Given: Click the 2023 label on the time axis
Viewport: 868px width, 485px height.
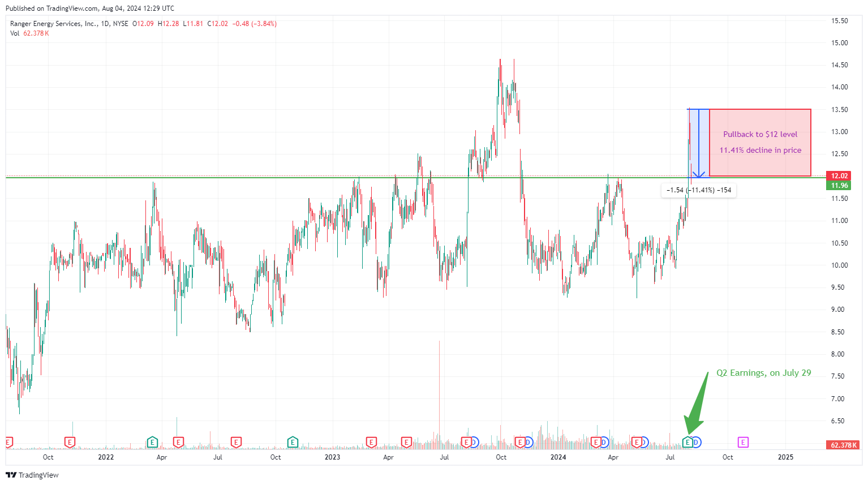Looking at the screenshot, I should pos(332,457).
